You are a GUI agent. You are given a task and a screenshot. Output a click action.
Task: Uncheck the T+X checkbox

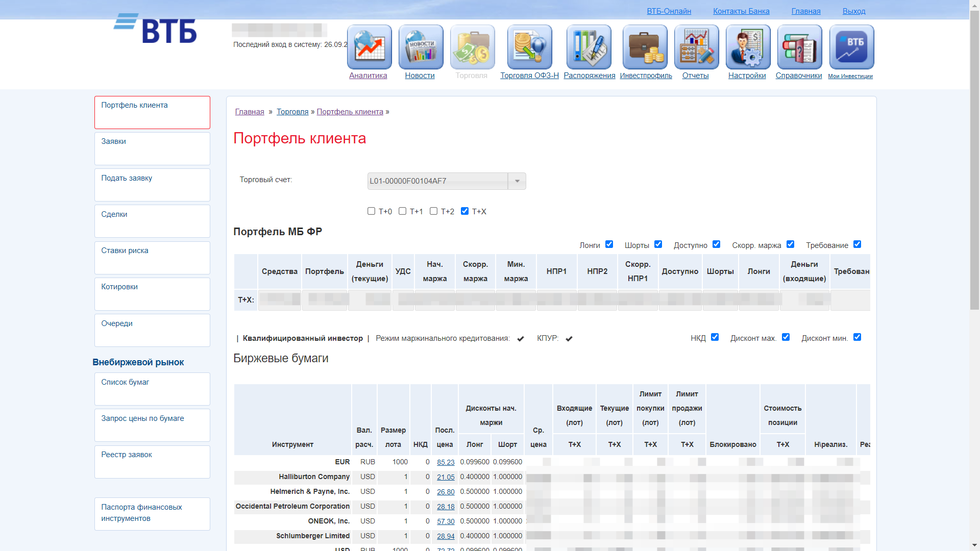464,211
